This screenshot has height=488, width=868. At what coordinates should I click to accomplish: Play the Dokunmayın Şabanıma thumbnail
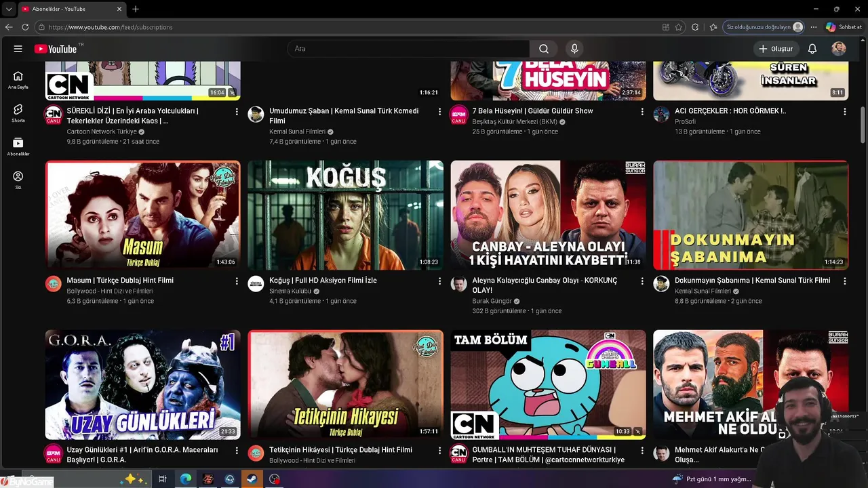click(x=751, y=215)
